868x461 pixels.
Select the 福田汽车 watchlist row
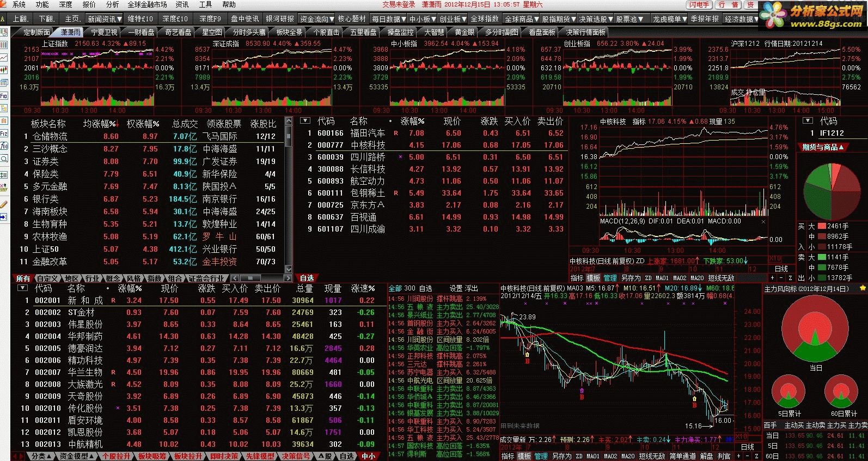pos(433,133)
